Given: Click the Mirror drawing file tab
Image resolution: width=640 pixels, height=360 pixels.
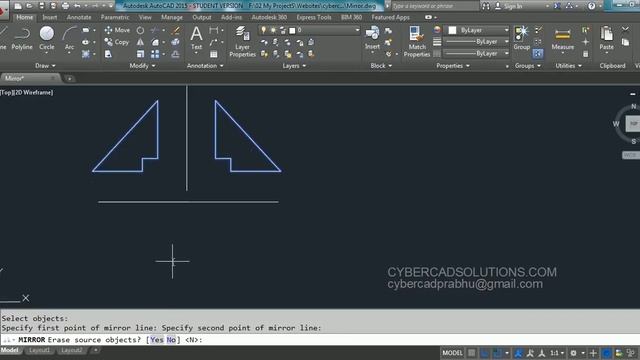Looking at the screenshot, I should click(x=29, y=78).
